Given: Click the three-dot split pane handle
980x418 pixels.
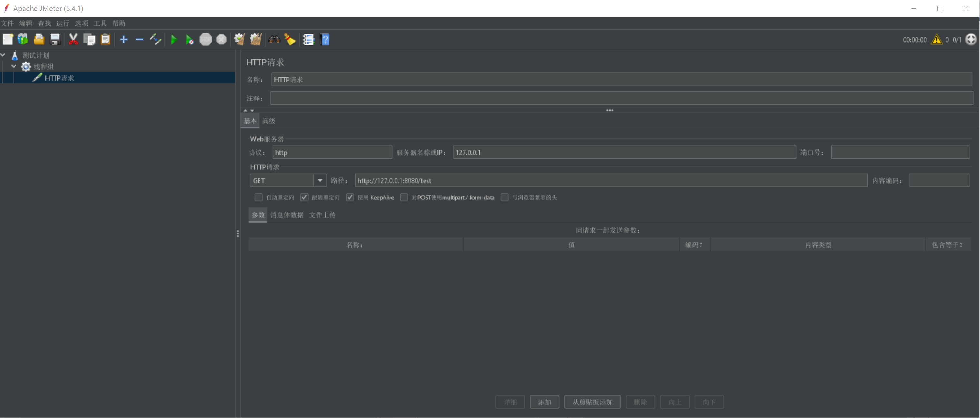Looking at the screenshot, I should [610, 110].
